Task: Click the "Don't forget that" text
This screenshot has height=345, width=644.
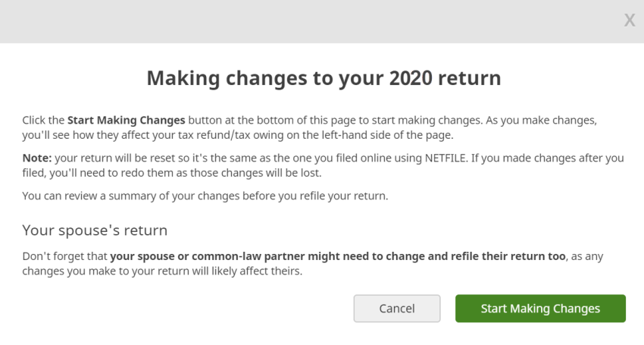Action: point(64,256)
